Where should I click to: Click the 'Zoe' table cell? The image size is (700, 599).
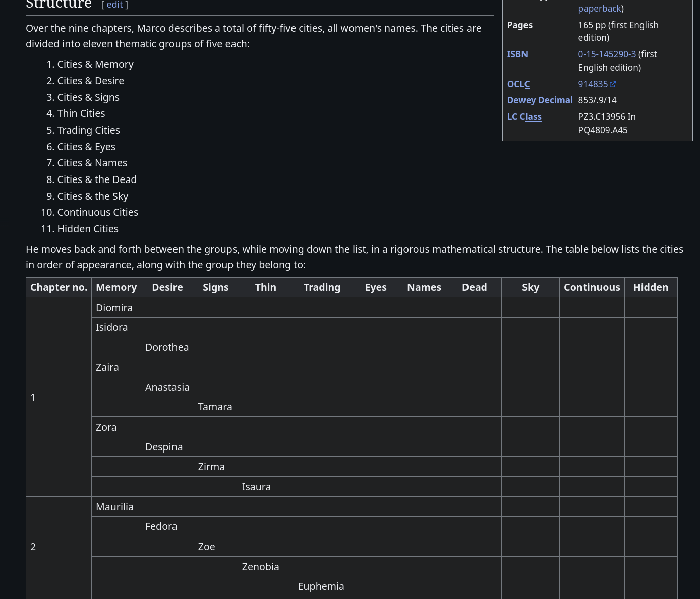coord(216,547)
